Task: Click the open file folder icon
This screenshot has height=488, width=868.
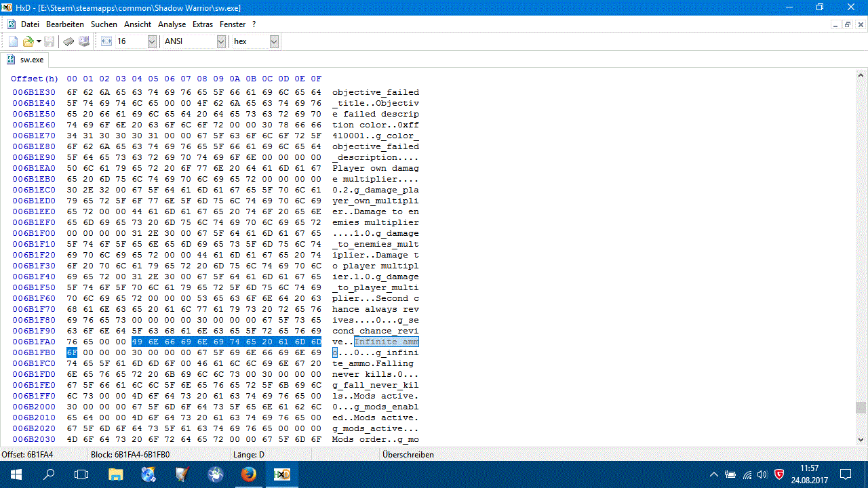Action: pyautogui.click(x=28, y=41)
